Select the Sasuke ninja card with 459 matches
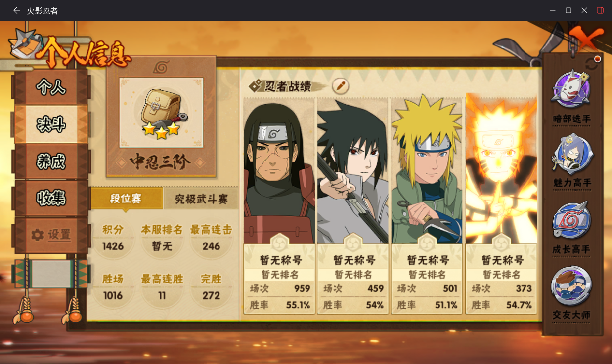 pyautogui.click(x=353, y=206)
